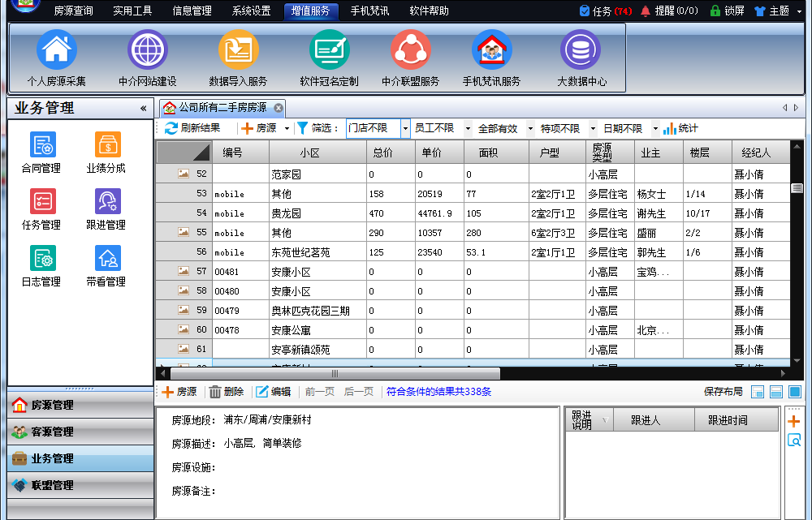Open 带看管理
This screenshot has width=812, height=520.
coord(106,260)
